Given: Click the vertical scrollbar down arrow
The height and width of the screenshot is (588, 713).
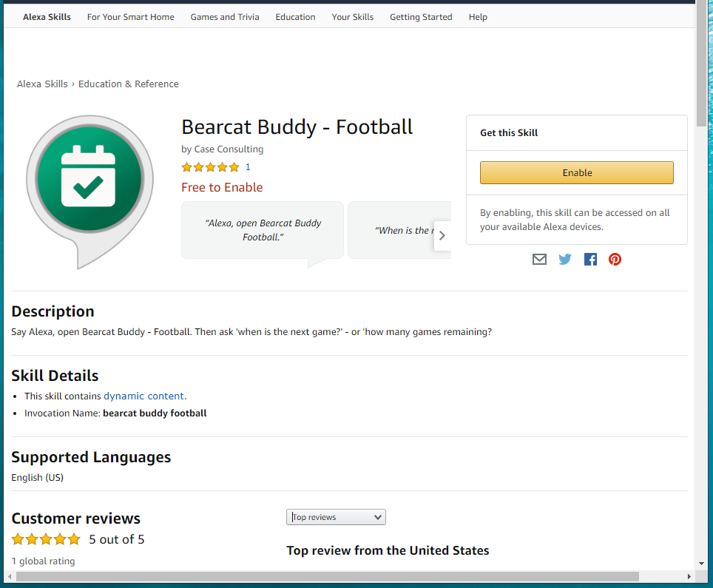Looking at the screenshot, I should 702,563.
